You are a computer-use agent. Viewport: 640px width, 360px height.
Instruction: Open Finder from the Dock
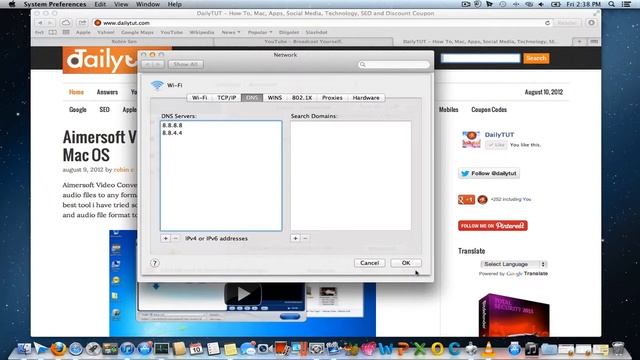tap(24, 349)
